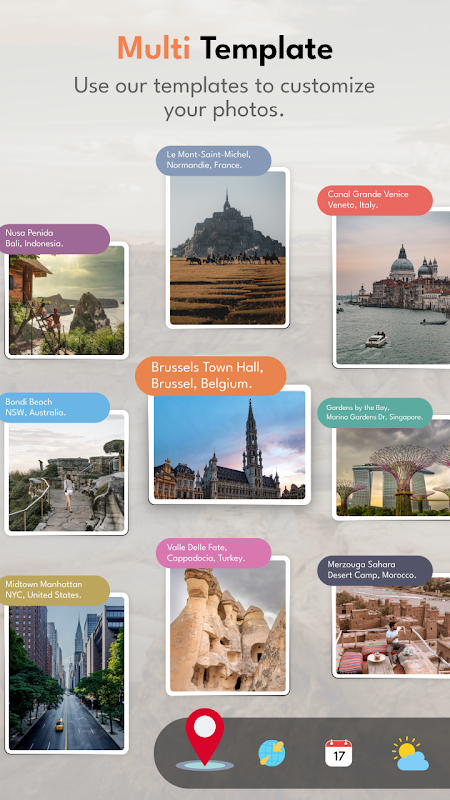Tap the red location pin icon

205,738
